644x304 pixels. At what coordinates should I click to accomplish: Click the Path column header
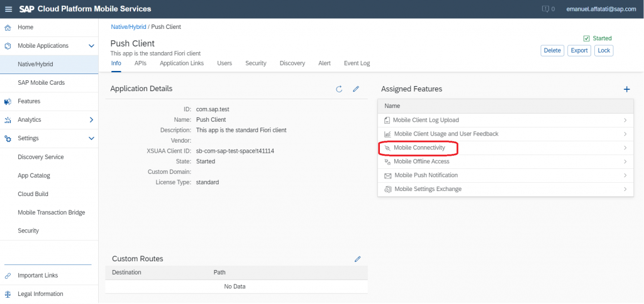[x=219, y=273]
